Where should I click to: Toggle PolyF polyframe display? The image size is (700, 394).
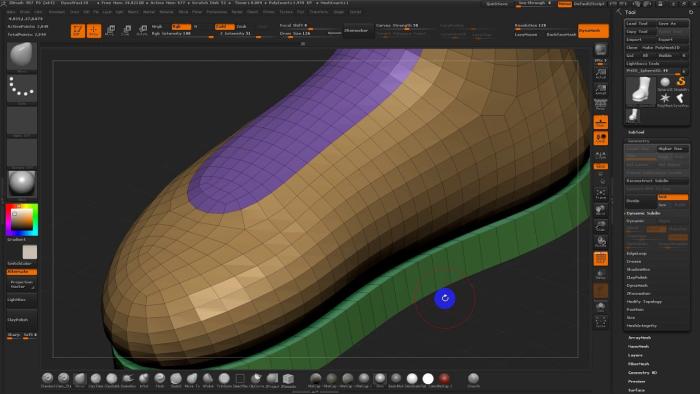tap(600, 258)
